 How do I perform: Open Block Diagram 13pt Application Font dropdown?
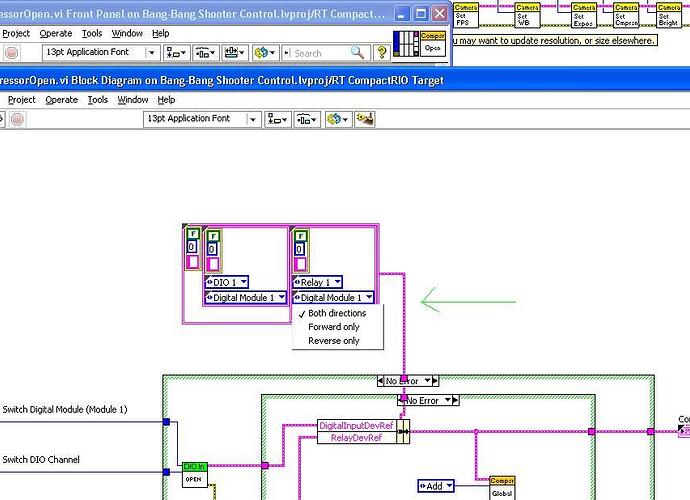pos(202,119)
